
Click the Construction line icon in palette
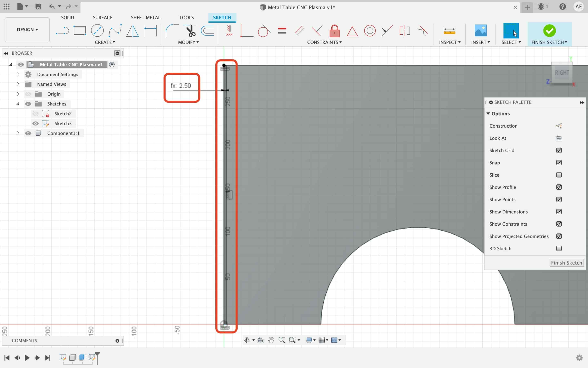(x=559, y=126)
